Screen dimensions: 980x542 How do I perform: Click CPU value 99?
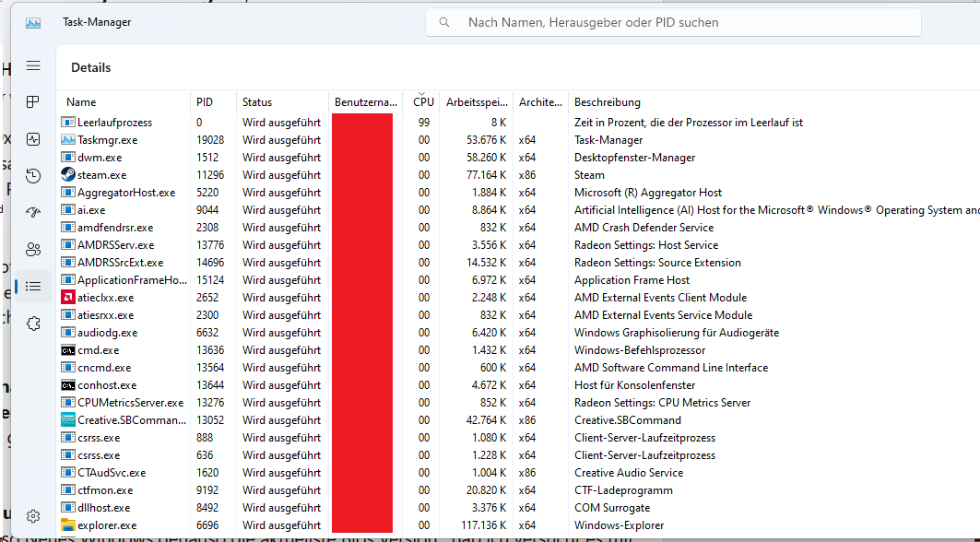(x=424, y=123)
